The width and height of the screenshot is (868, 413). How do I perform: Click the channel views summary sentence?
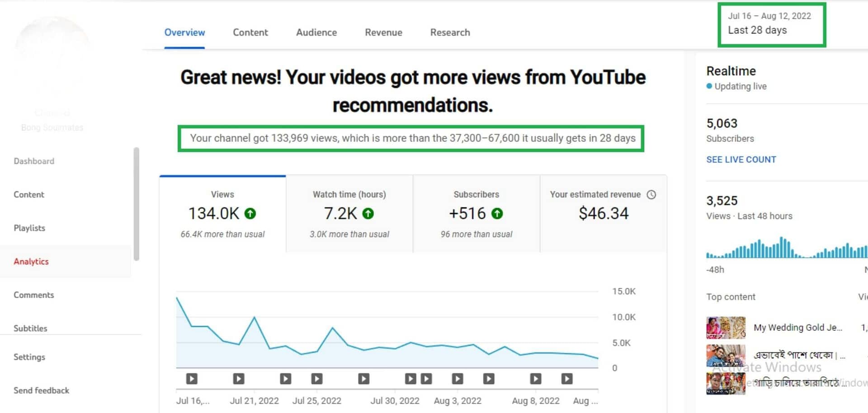point(412,138)
